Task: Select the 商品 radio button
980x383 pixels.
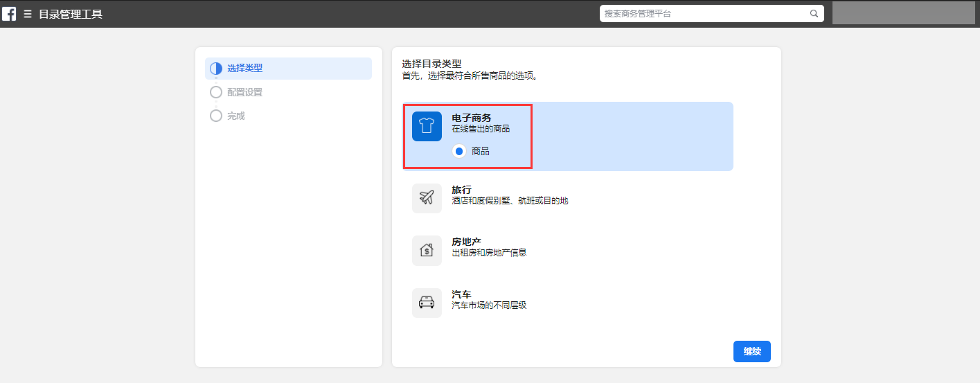Action: click(458, 151)
